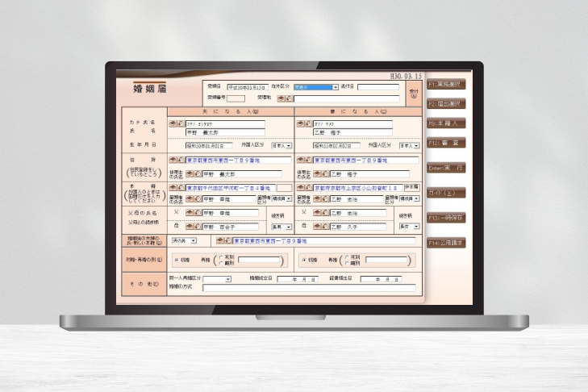The width and height of the screenshot is (588, 392).
Task: Click the circular icon beside husband's mother name
Action: [x=198, y=227]
